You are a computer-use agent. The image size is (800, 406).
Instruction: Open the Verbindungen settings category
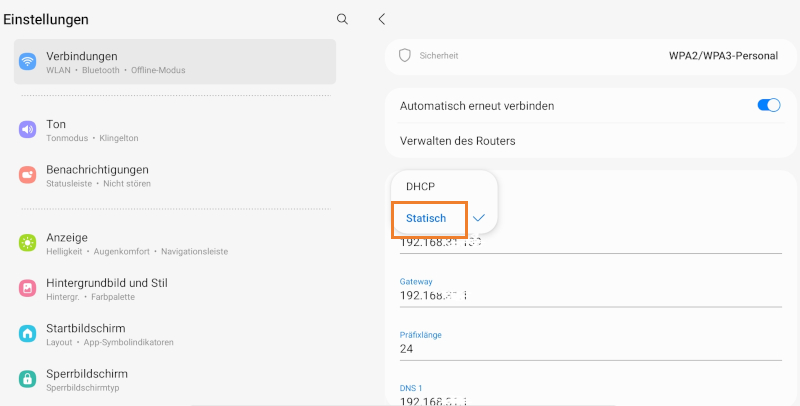pos(175,62)
